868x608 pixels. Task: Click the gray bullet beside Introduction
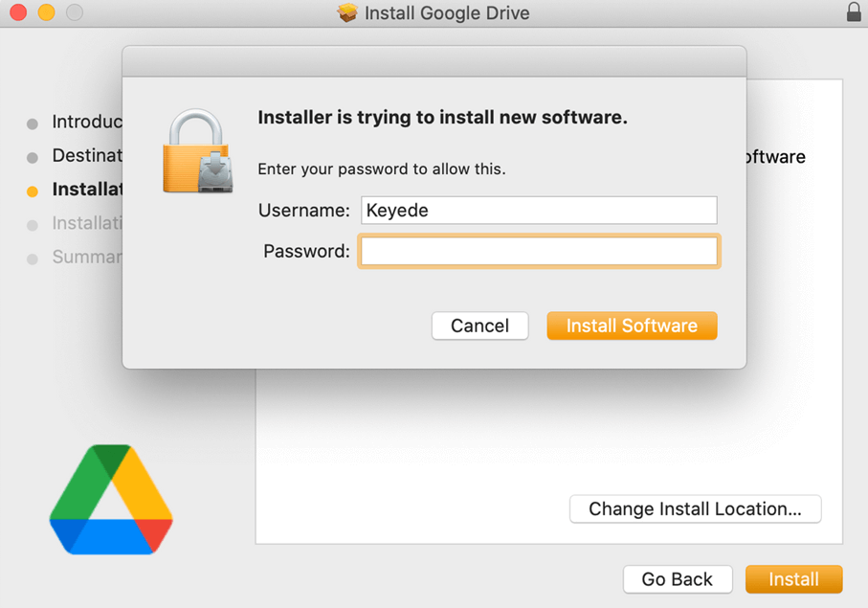[x=32, y=123]
